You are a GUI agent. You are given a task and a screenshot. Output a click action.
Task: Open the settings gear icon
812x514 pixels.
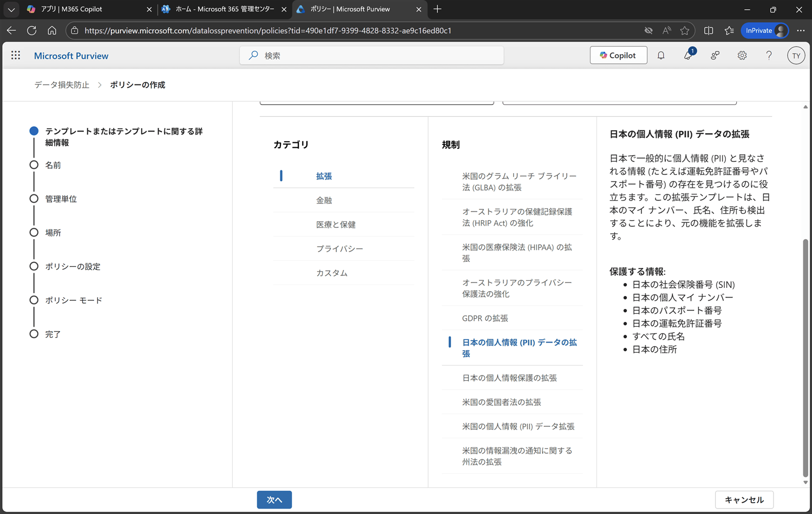pyautogui.click(x=742, y=55)
